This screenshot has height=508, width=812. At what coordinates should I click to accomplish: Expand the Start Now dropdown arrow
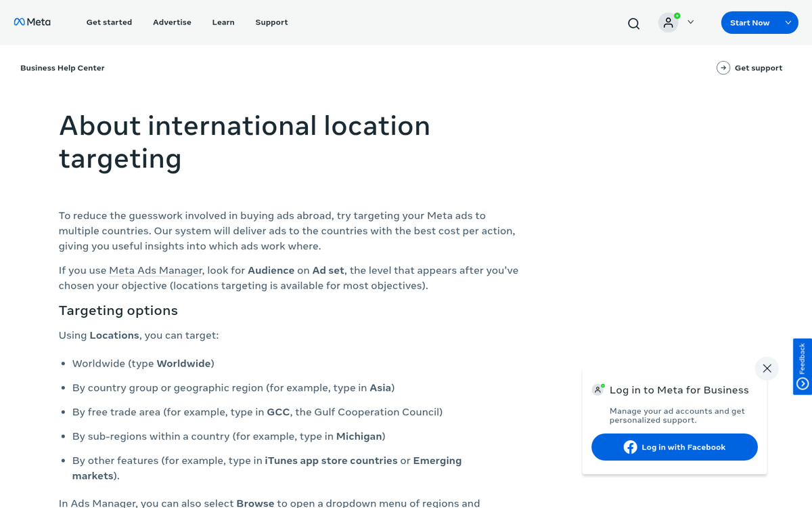point(788,22)
